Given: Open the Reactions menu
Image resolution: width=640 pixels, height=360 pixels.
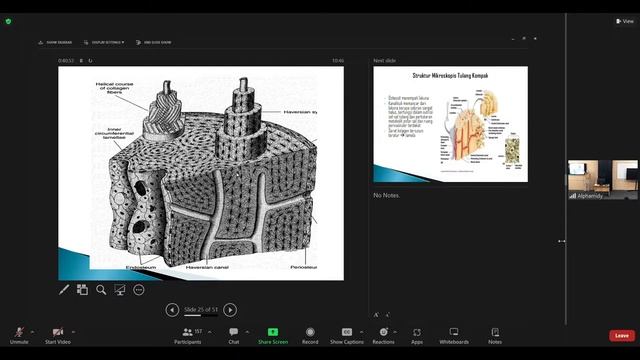Looking at the screenshot, I should pyautogui.click(x=384, y=336).
